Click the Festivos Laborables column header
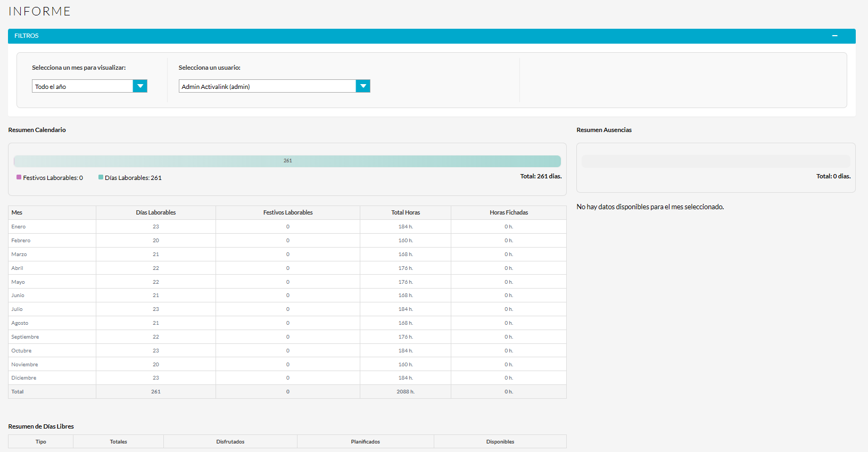Viewport: 868px width, 452px height. pos(288,212)
